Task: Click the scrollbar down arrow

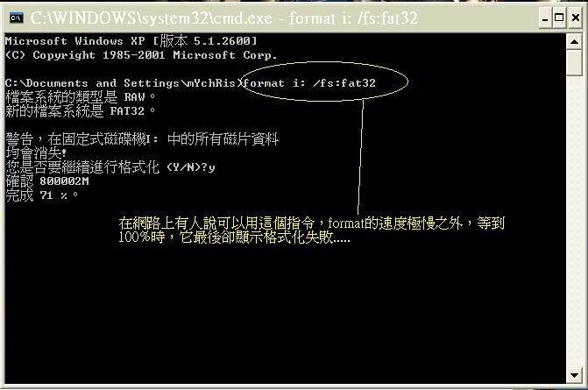Action: click(x=574, y=375)
